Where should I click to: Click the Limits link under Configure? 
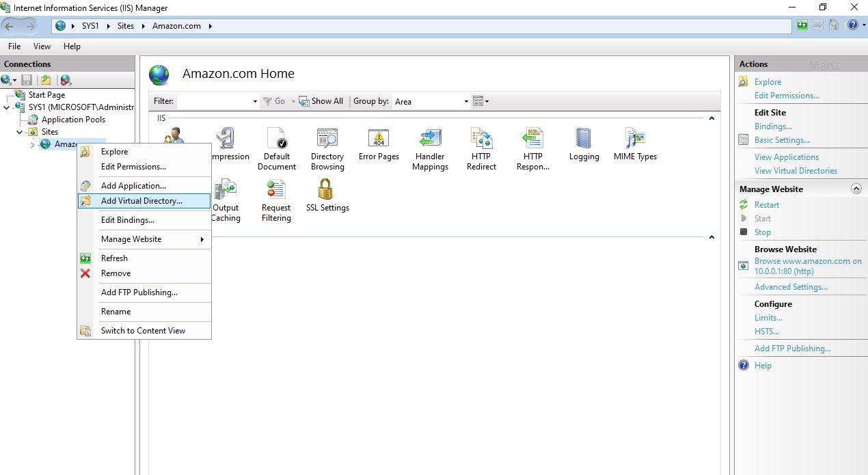click(x=768, y=318)
